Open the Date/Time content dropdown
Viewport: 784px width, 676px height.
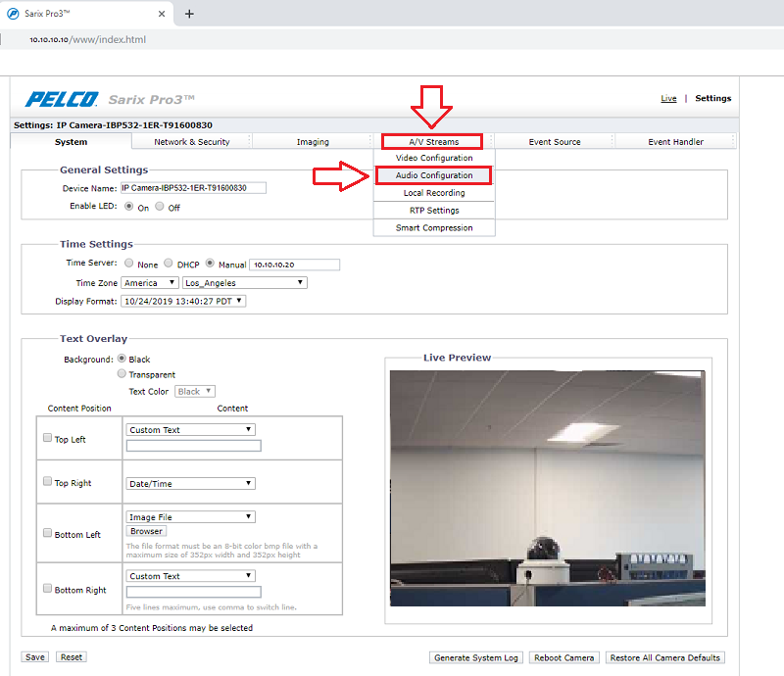coord(191,483)
